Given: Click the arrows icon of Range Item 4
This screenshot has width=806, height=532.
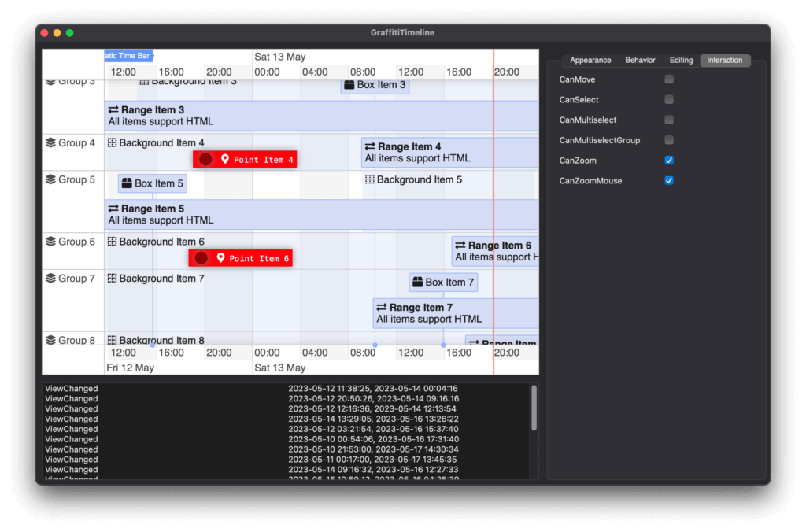Looking at the screenshot, I should [370, 146].
